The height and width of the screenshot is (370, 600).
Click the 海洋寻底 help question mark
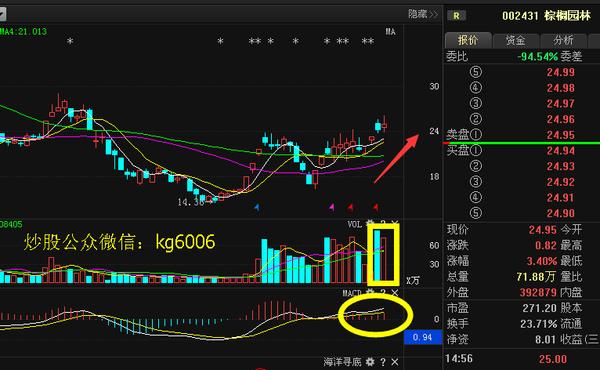pyautogui.click(x=383, y=362)
